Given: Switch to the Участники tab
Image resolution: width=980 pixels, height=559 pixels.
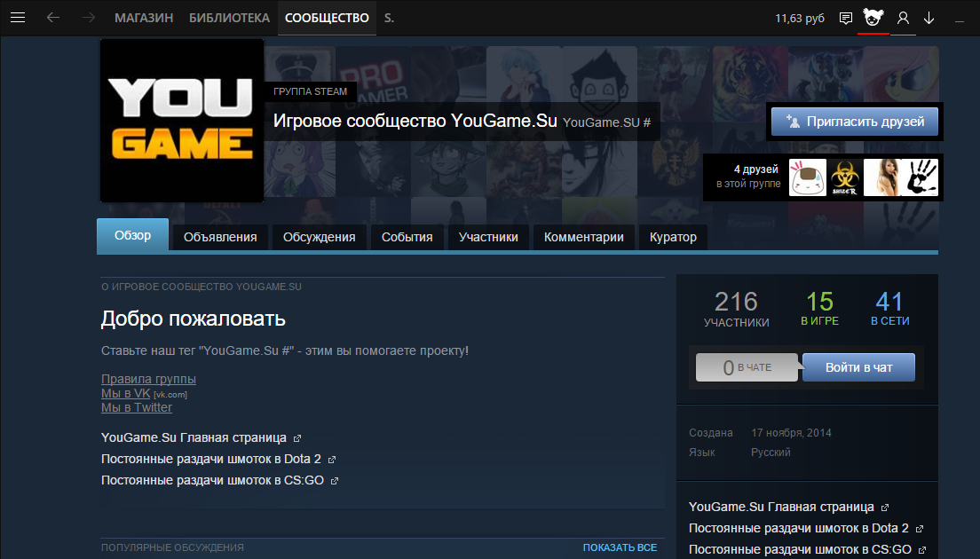Looking at the screenshot, I should click(488, 237).
